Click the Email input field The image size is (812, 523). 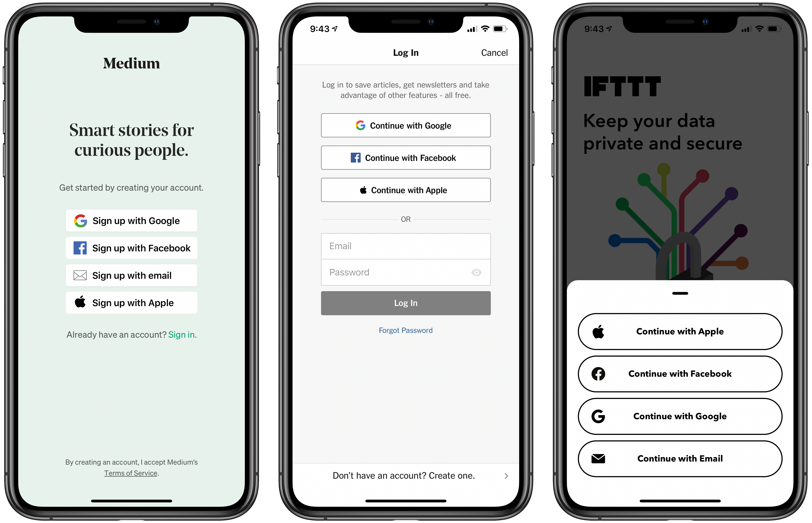(x=406, y=246)
